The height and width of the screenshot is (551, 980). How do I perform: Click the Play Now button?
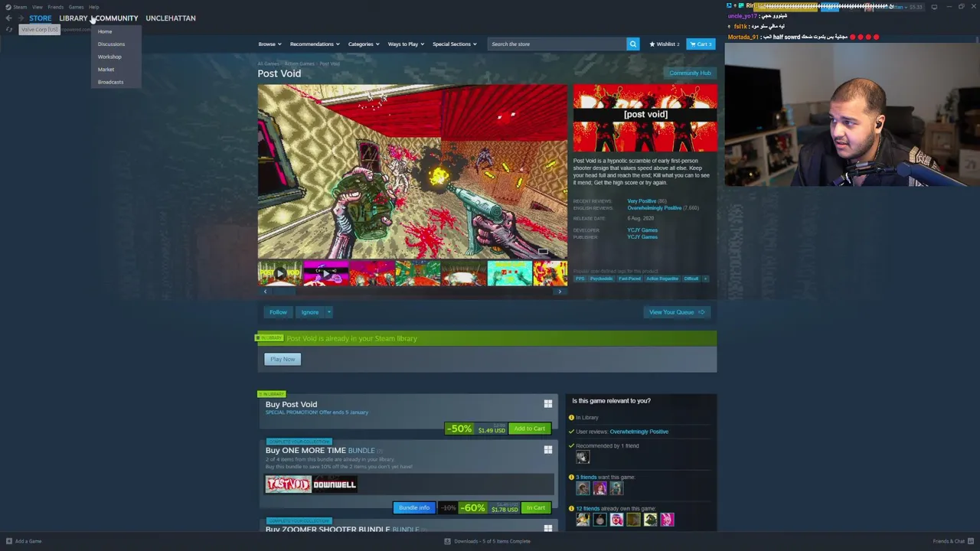pos(283,359)
